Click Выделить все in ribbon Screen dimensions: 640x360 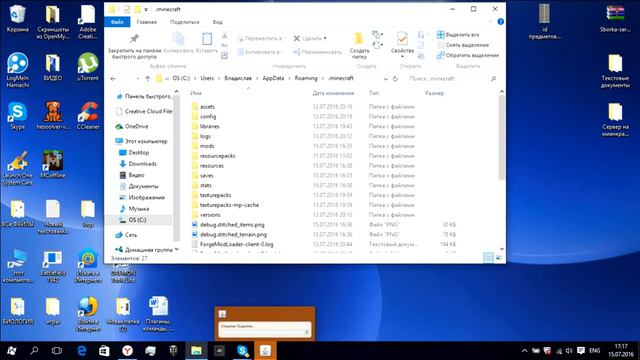click(458, 35)
